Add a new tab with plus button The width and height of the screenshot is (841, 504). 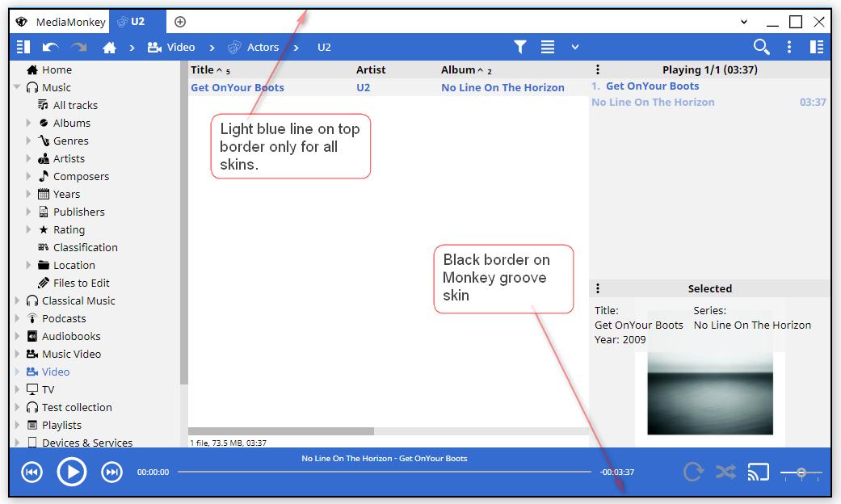pyautogui.click(x=180, y=22)
